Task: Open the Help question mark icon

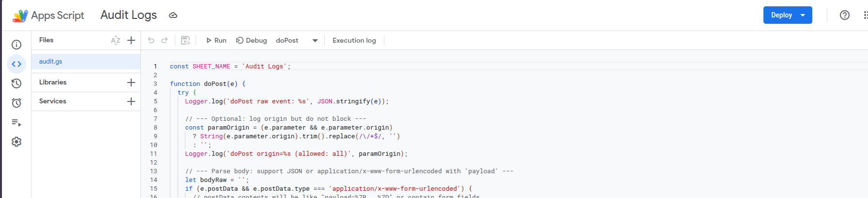Action: (845, 15)
